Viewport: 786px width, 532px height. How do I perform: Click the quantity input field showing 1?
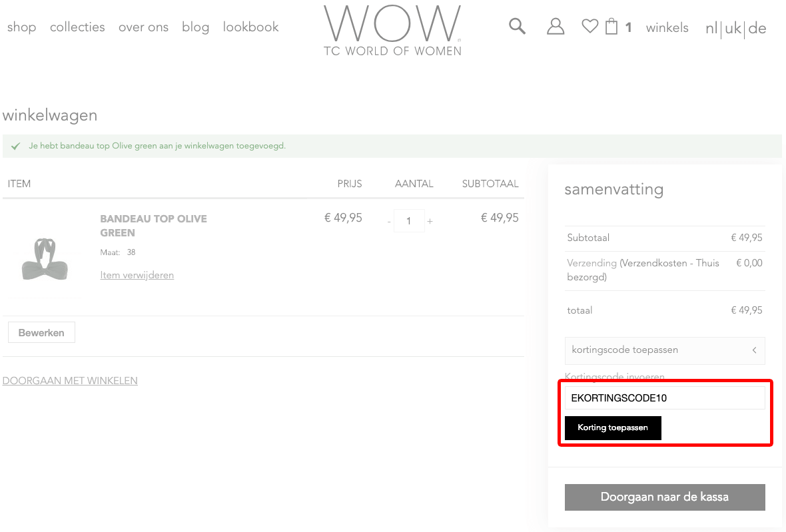click(x=409, y=221)
